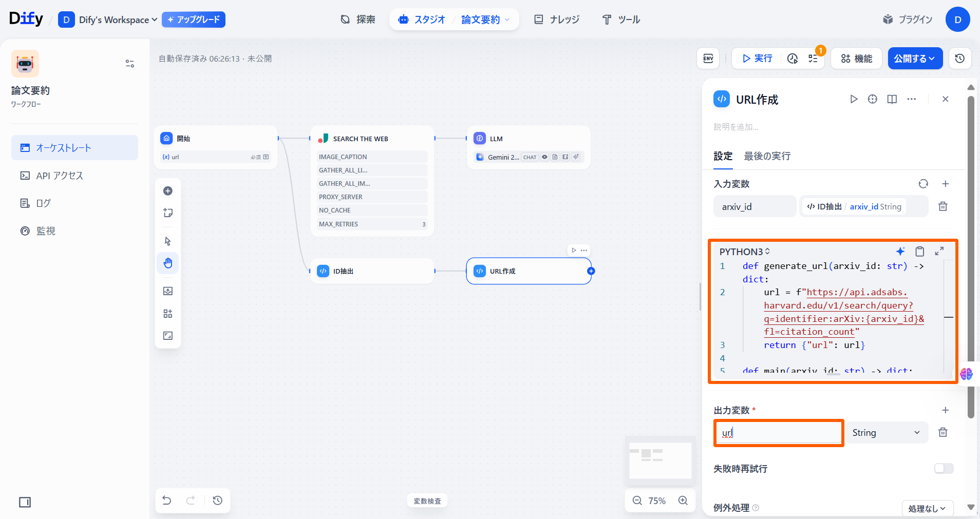Click the add node plus icon
Viewport: 980px width, 519px height.
point(168,191)
